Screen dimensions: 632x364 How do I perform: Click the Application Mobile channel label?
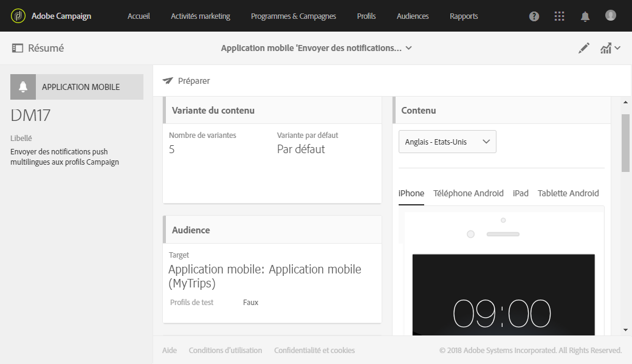pyautogui.click(x=81, y=87)
